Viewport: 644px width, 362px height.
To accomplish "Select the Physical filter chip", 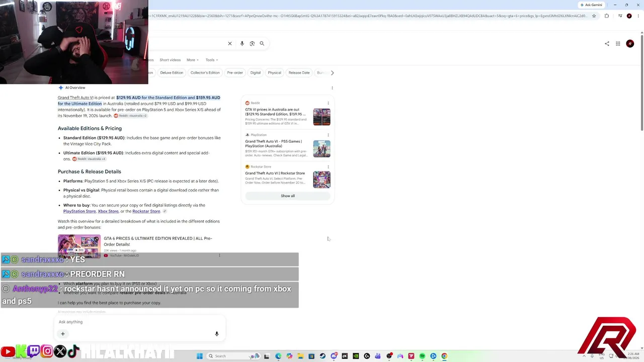I will [274, 73].
